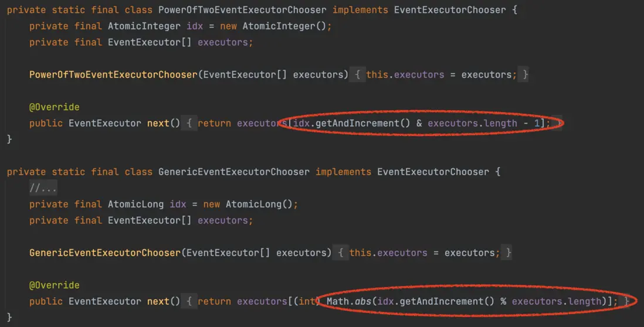This screenshot has height=327, width=644.
Task: Click the first @Override annotation
Action: pyautogui.click(x=54, y=107)
